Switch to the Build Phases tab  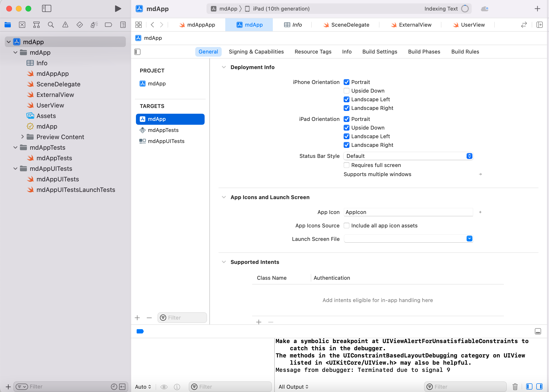point(424,51)
